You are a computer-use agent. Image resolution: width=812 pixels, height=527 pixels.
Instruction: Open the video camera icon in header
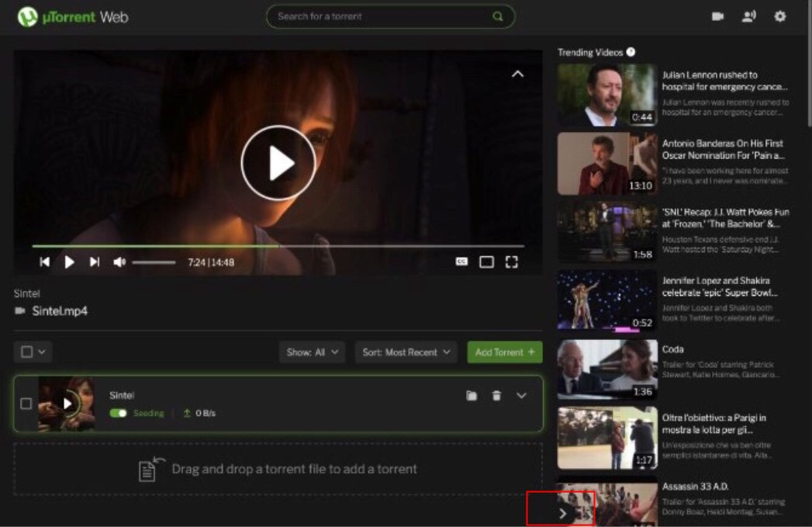(717, 16)
